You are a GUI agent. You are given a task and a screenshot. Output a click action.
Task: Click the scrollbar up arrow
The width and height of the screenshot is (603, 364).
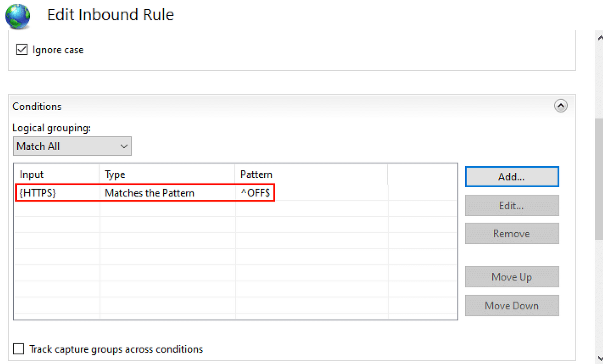pos(598,38)
